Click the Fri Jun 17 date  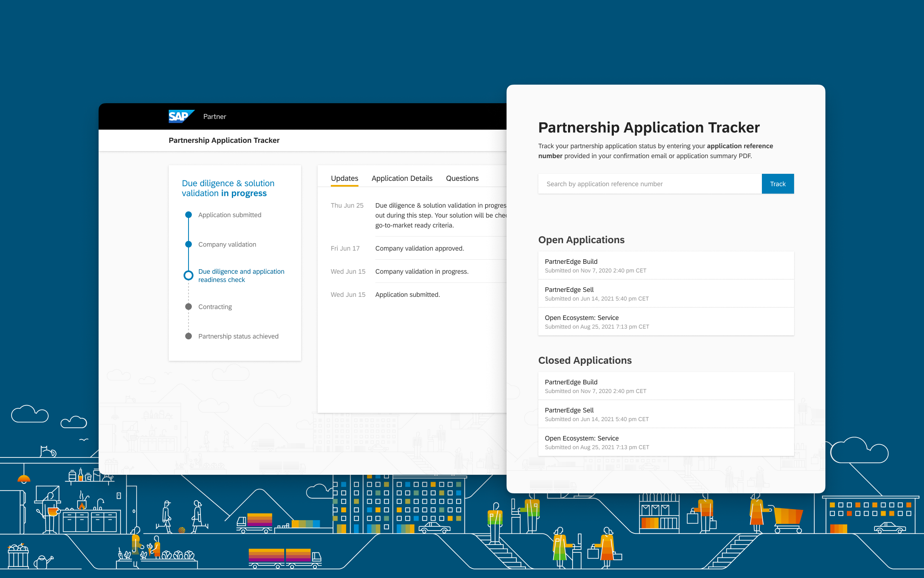(345, 248)
